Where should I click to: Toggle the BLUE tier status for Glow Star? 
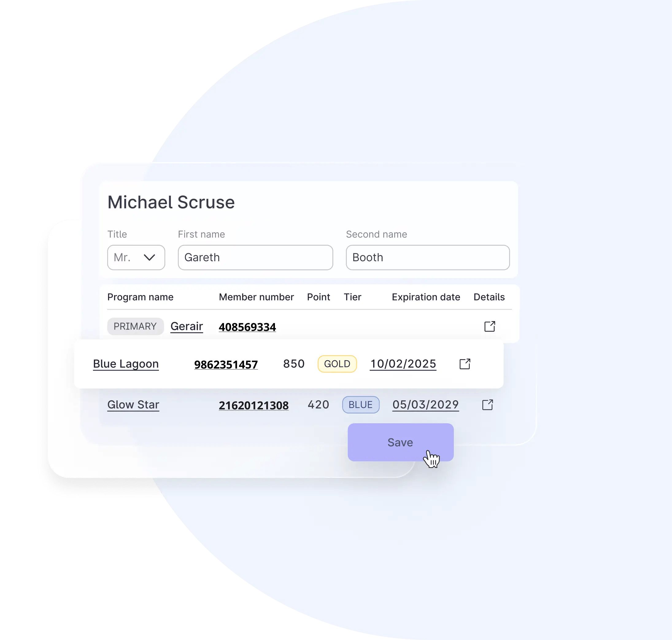[x=361, y=405]
